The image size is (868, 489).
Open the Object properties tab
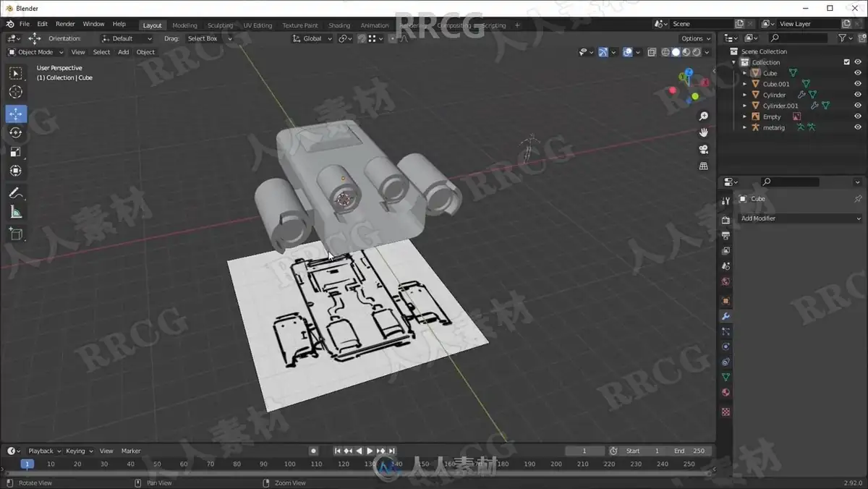[726, 300]
